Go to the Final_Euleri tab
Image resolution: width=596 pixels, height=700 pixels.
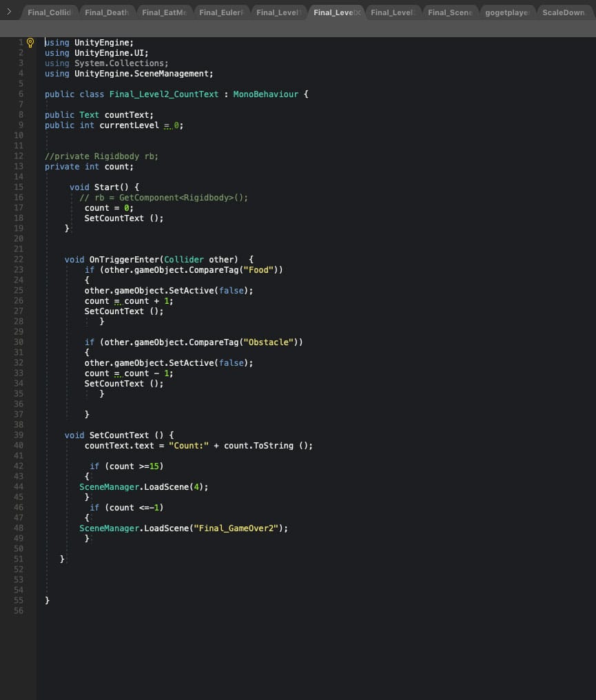click(x=221, y=12)
